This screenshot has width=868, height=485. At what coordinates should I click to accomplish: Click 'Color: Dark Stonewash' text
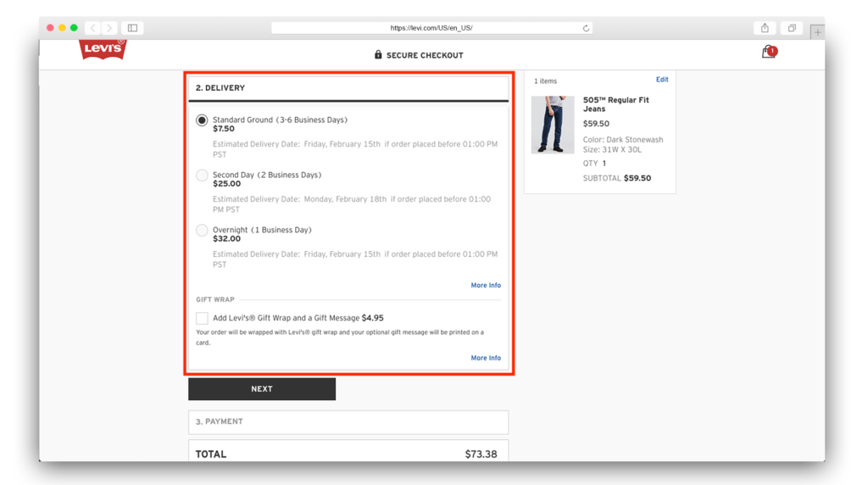click(x=623, y=140)
